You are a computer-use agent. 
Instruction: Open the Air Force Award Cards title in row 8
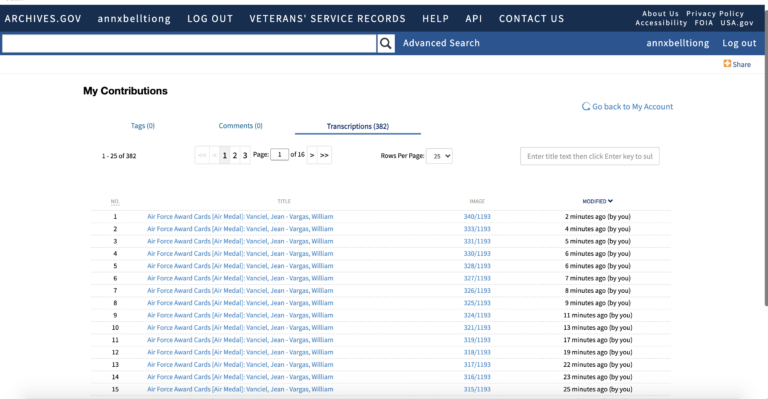(x=240, y=303)
